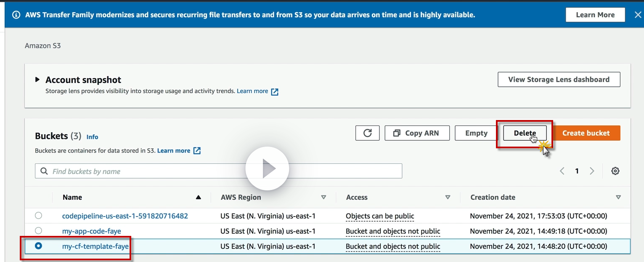Toggle the my-cf-template-faye radio button
The width and height of the screenshot is (644, 262).
coord(39,246)
